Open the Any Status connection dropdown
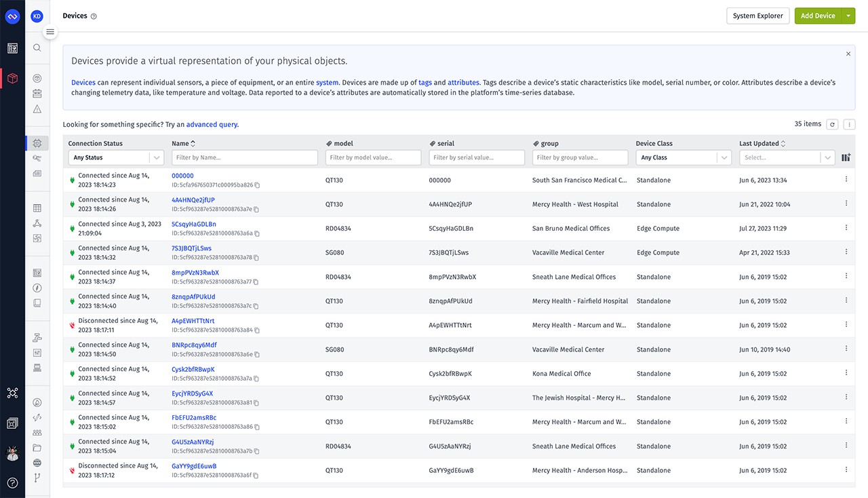 click(116, 157)
